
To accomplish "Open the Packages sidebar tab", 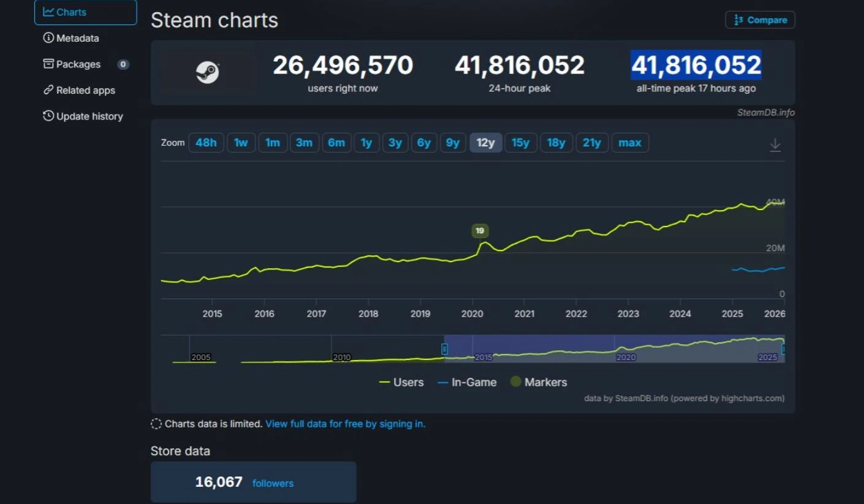I will (78, 64).
